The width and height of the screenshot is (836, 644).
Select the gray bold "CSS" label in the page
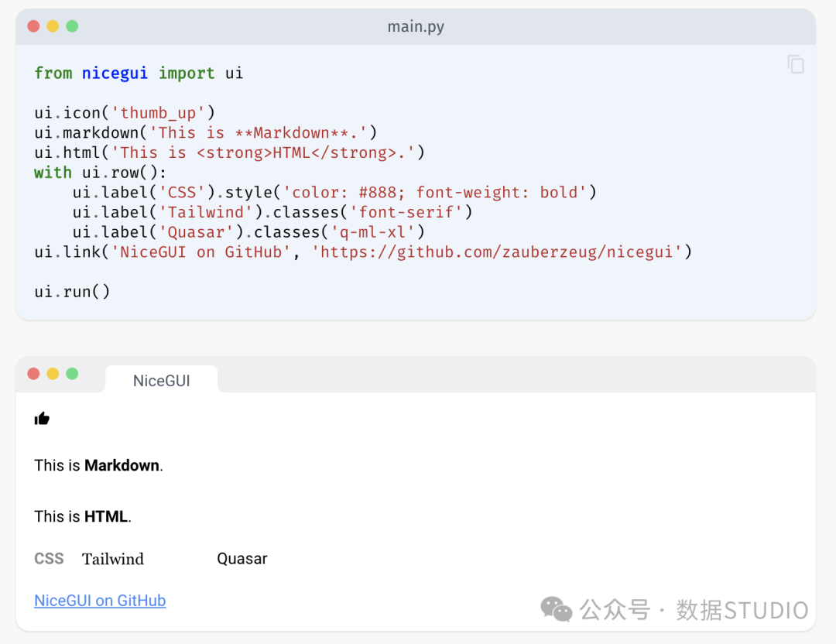(x=49, y=558)
